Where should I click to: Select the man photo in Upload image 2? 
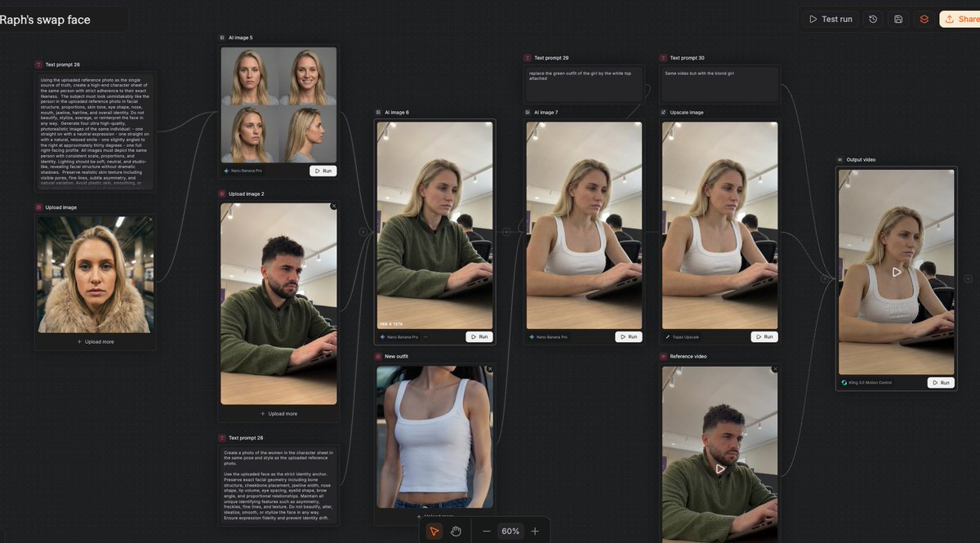[x=278, y=303]
